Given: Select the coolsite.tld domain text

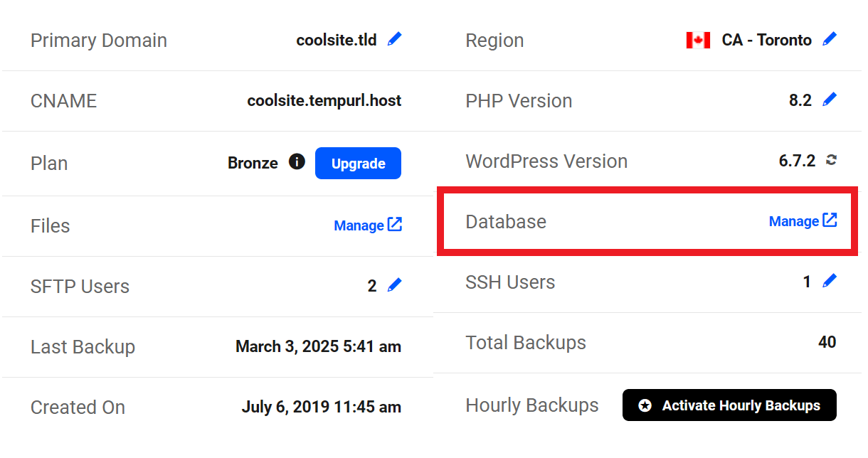Looking at the screenshot, I should [x=337, y=40].
